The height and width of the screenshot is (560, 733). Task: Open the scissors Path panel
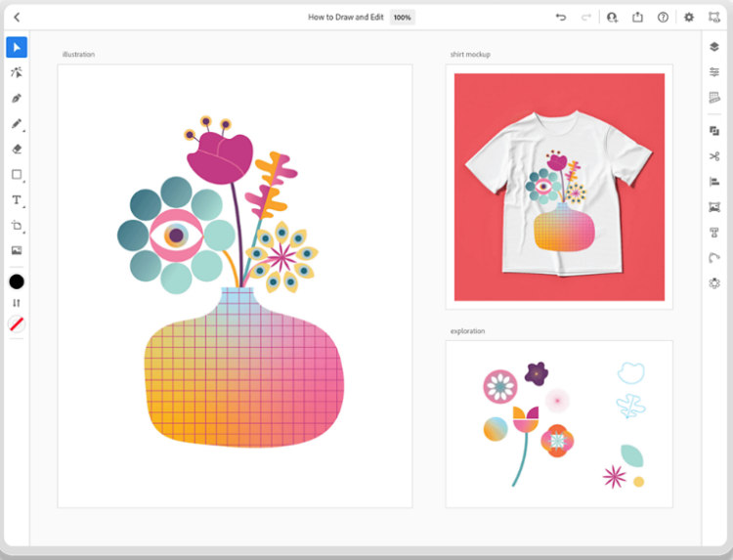pyautogui.click(x=713, y=156)
